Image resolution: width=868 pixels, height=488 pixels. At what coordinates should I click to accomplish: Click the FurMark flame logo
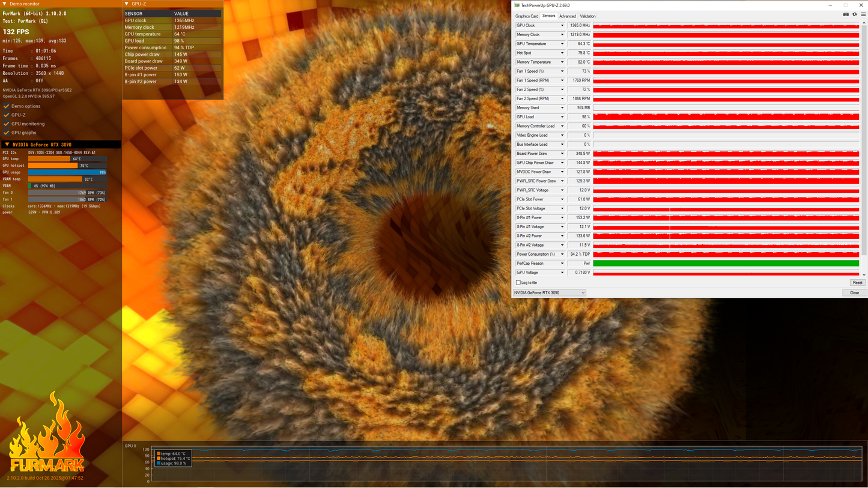click(46, 432)
